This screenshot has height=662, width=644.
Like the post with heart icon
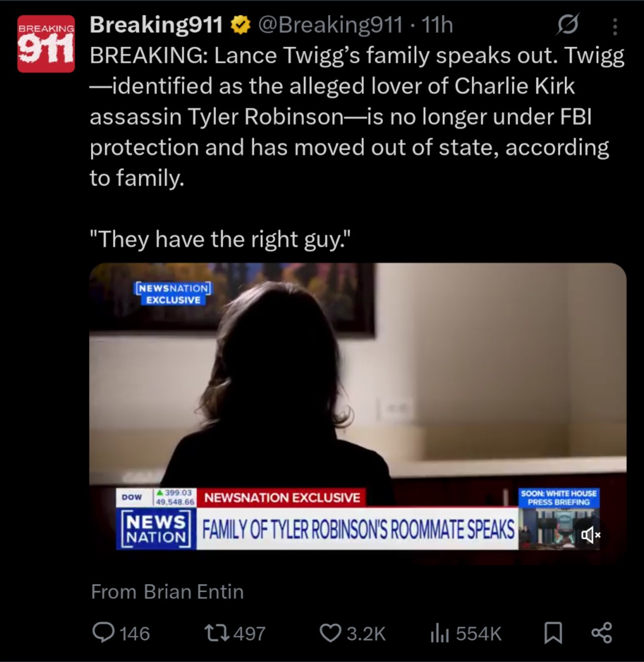pos(330,633)
